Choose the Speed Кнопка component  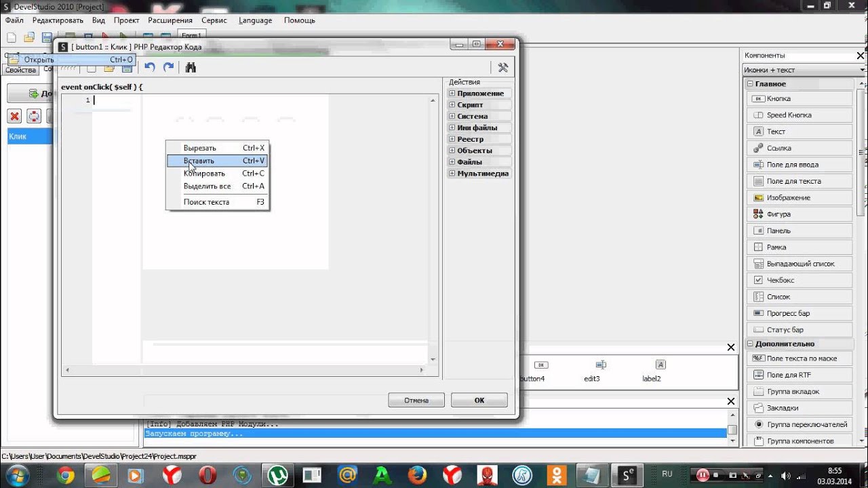coord(800,115)
